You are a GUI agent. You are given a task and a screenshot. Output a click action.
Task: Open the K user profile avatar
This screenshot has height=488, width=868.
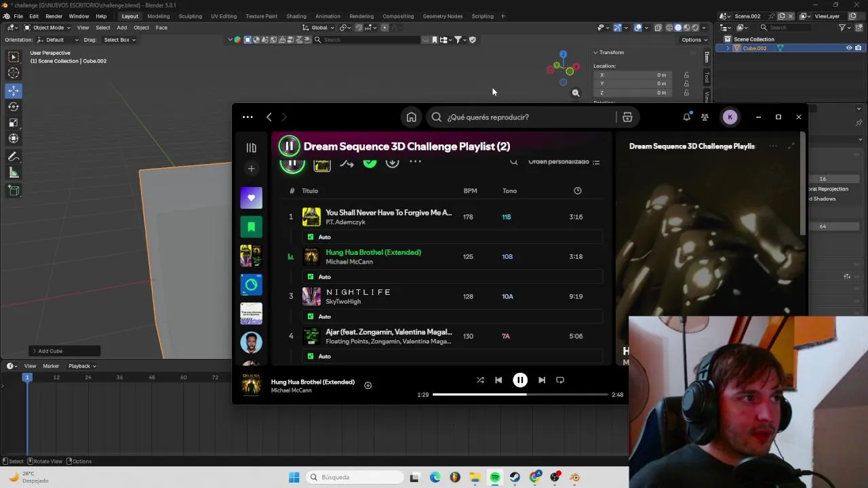pyautogui.click(x=730, y=117)
